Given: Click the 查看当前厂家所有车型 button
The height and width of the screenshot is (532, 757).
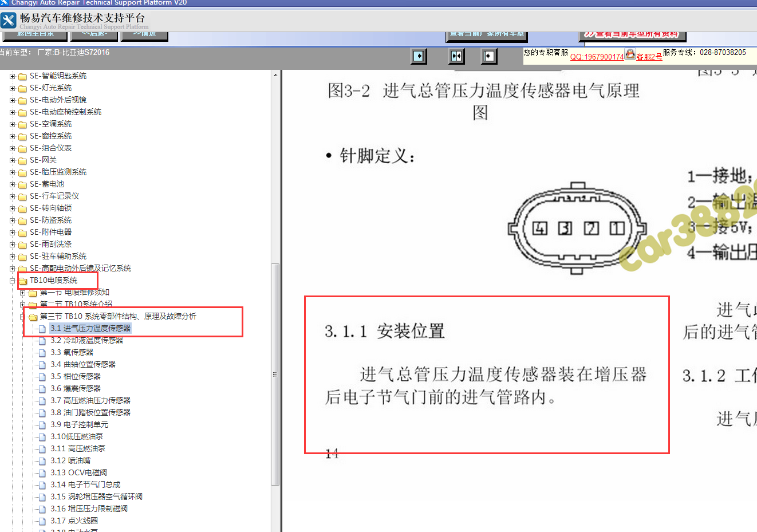Looking at the screenshot, I should (487, 36).
